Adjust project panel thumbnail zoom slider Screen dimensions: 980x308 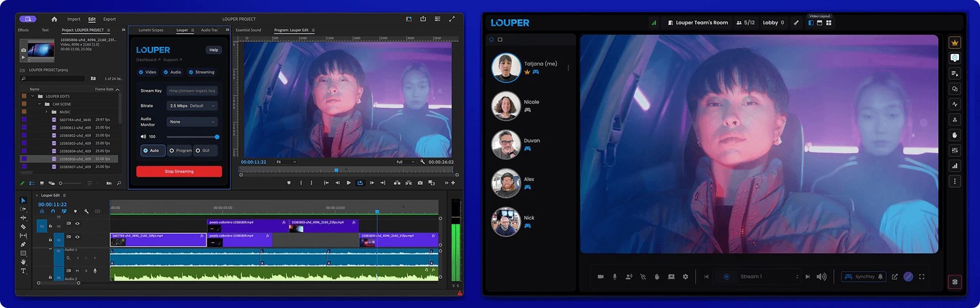point(70,183)
